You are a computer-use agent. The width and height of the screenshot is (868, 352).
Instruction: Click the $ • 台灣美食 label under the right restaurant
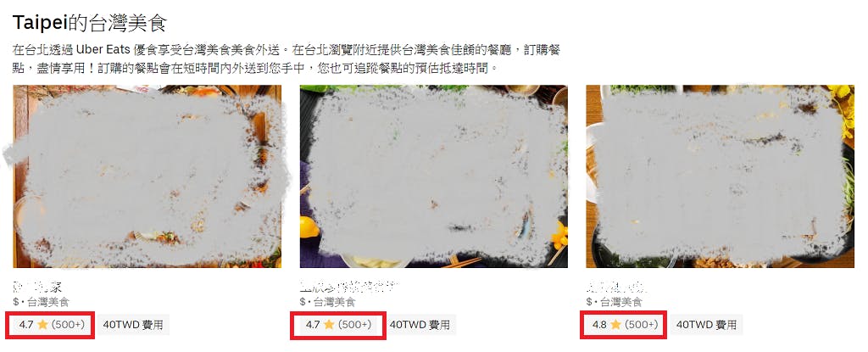[614, 302]
